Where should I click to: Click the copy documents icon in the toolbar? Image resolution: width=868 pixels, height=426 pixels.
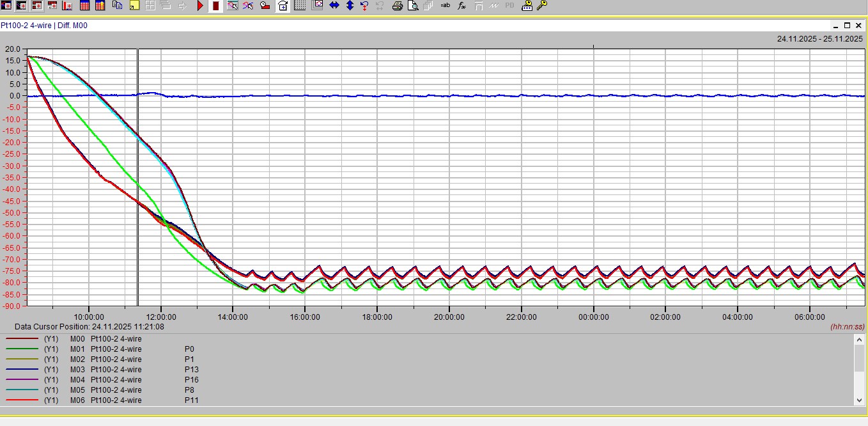pyautogui.click(x=117, y=6)
